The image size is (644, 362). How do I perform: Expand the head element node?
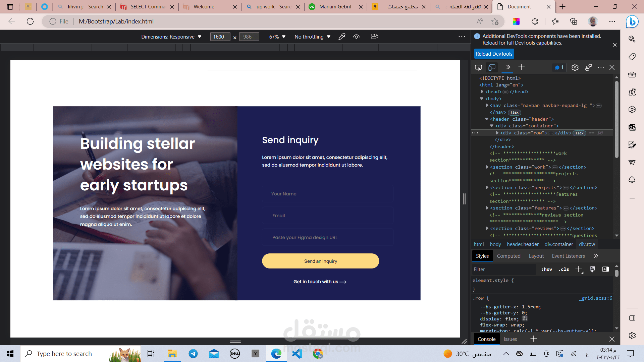482,92
